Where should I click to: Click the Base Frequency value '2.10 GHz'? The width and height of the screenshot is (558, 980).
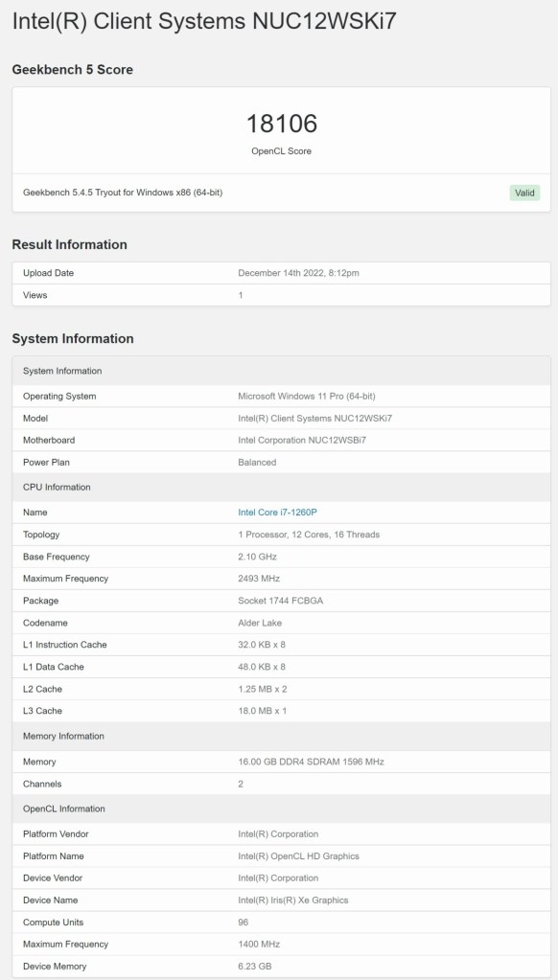pos(257,557)
